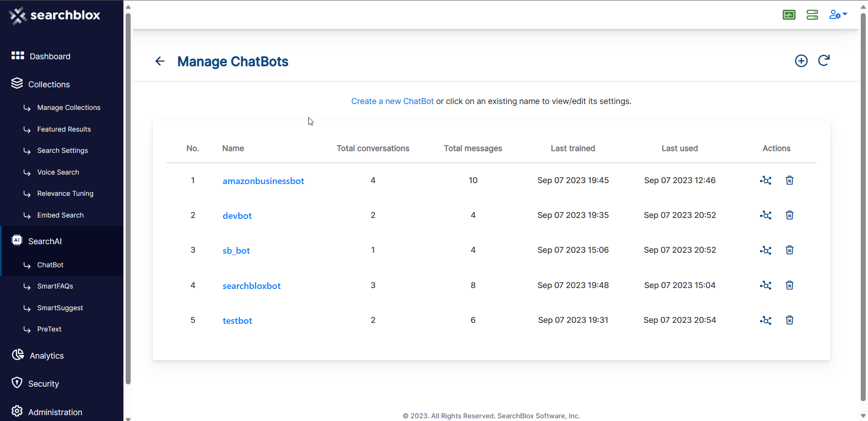Click the page vertical scrollbar

(863, 207)
